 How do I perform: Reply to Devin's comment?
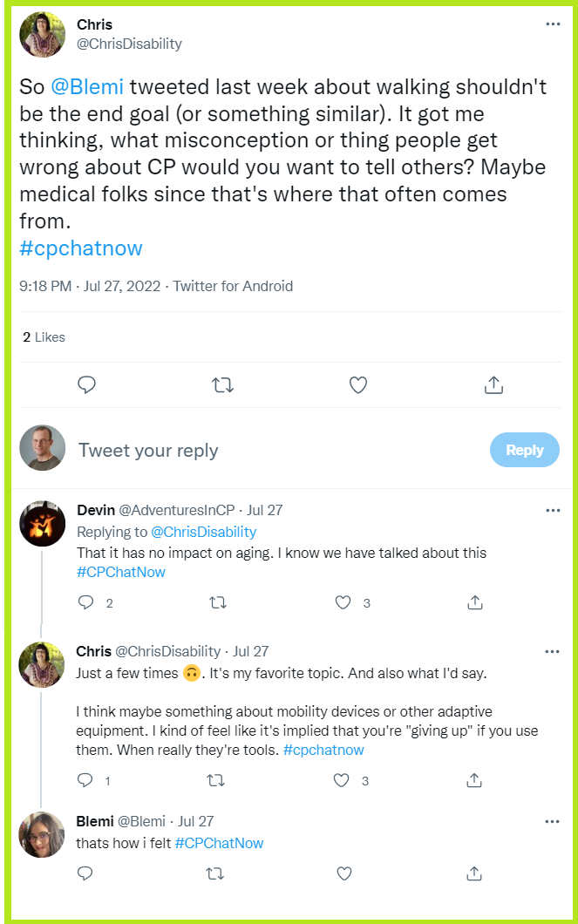click(x=85, y=601)
